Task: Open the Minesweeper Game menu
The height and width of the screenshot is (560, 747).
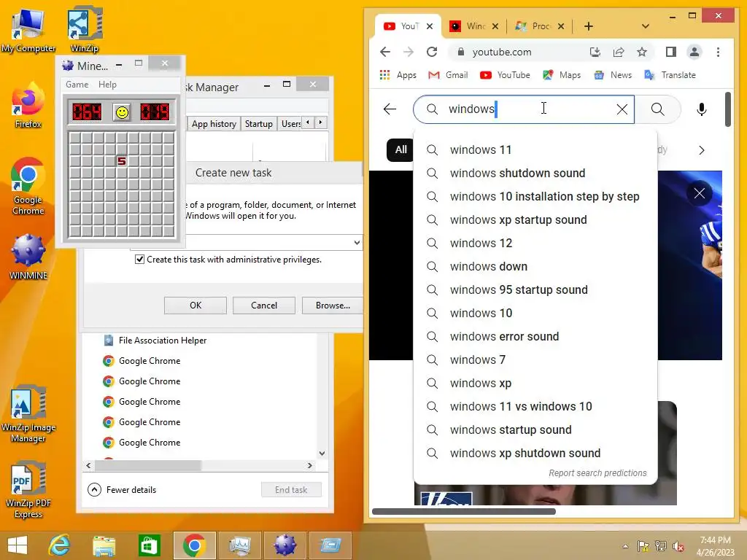Action: coord(77,85)
